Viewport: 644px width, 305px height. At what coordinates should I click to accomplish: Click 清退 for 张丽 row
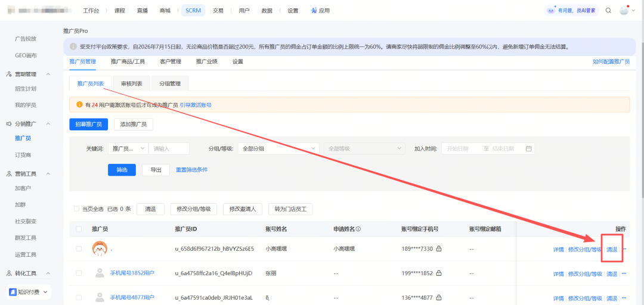click(612, 274)
